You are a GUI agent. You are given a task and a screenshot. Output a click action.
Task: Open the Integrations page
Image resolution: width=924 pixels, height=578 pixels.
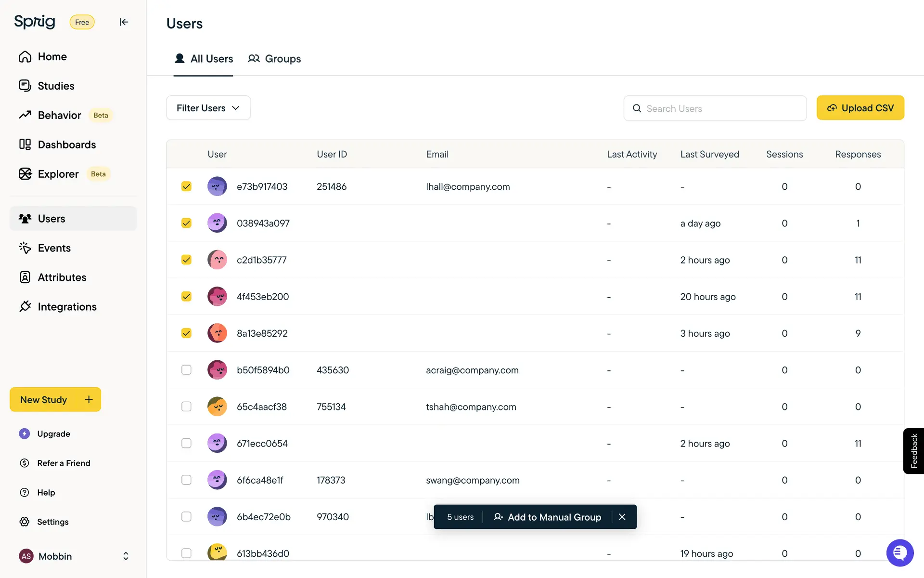click(x=67, y=307)
